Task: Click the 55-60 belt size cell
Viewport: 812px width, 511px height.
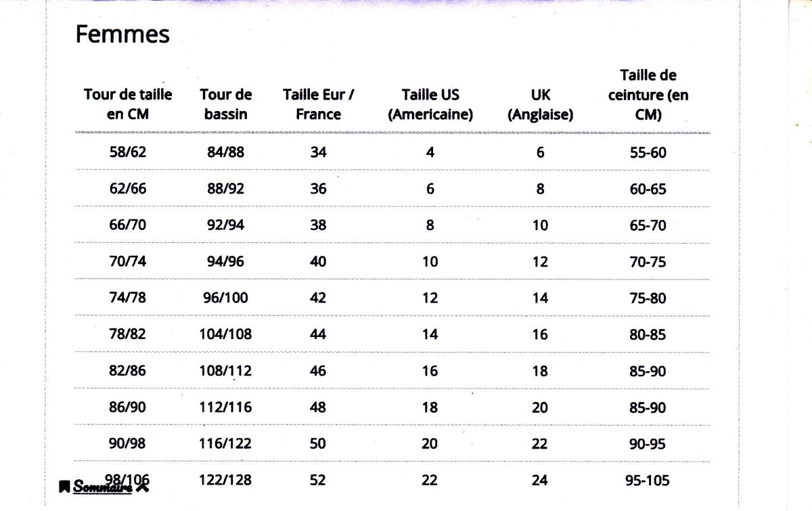Action: pos(648,152)
